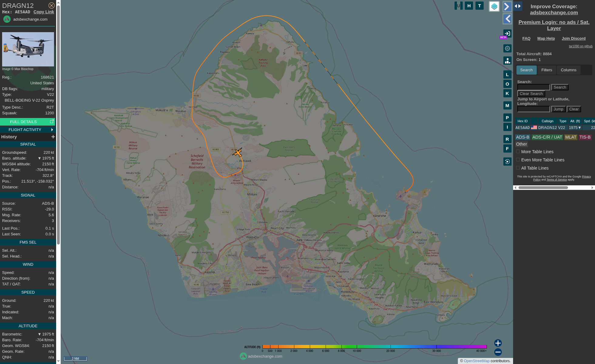
Task: Enable Even More Table Lines checkbox
Action: click(x=518, y=160)
